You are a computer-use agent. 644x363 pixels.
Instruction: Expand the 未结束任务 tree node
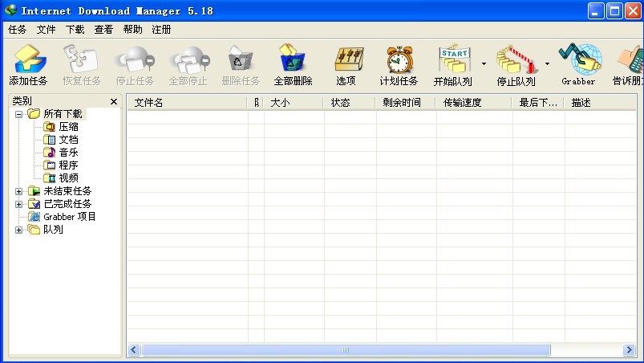[19, 191]
